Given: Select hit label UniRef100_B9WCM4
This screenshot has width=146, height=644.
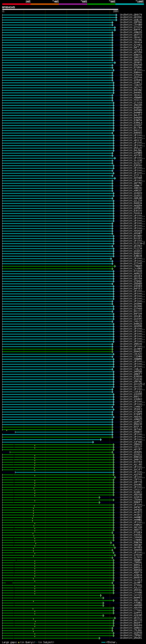Looking at the screenshot, I should (x=131, y=543).
